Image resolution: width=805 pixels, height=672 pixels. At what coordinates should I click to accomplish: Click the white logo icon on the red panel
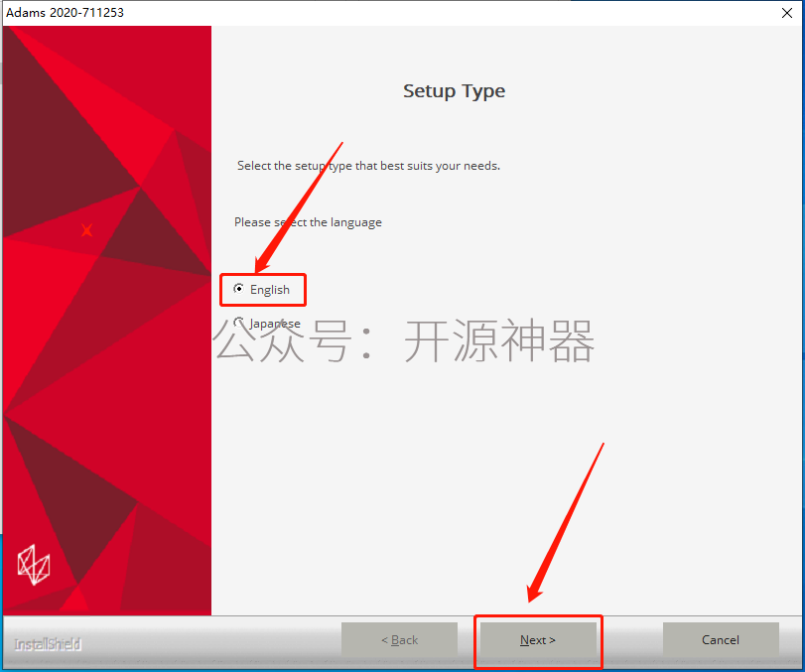tap(34, 565)
